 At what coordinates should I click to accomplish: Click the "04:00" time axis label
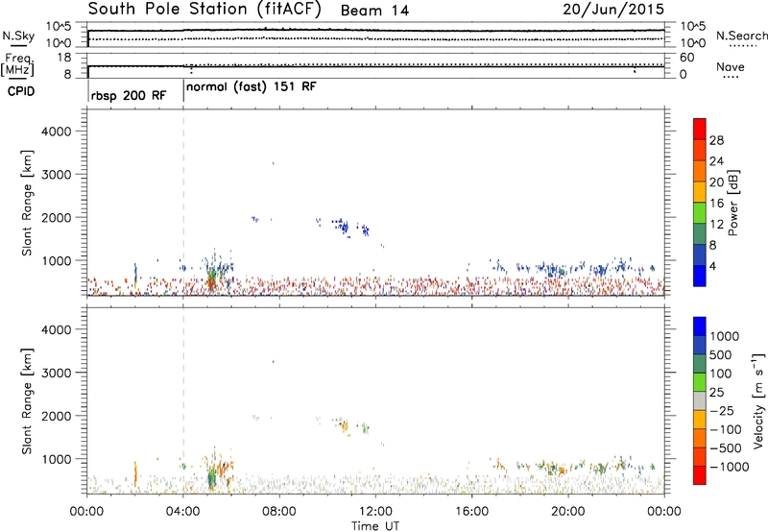(x=183, y=512)
